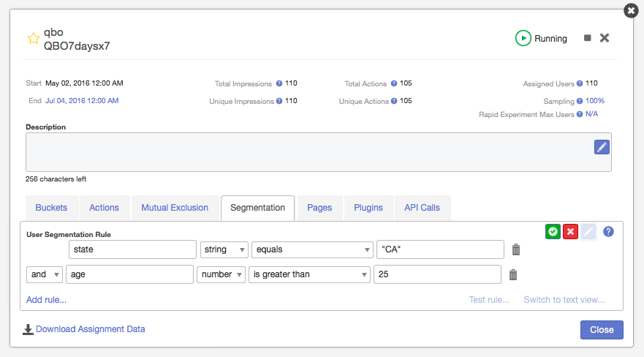The image size is (644, 357).
Task: Click the Start date May 02, 2016 text
Action: click(x=84, y=83)
